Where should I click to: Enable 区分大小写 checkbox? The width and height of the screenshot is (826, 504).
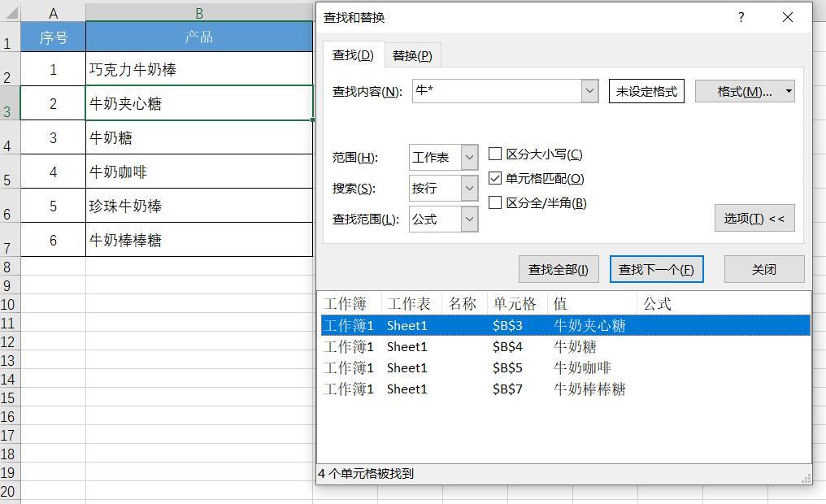[x=495, y=154]
